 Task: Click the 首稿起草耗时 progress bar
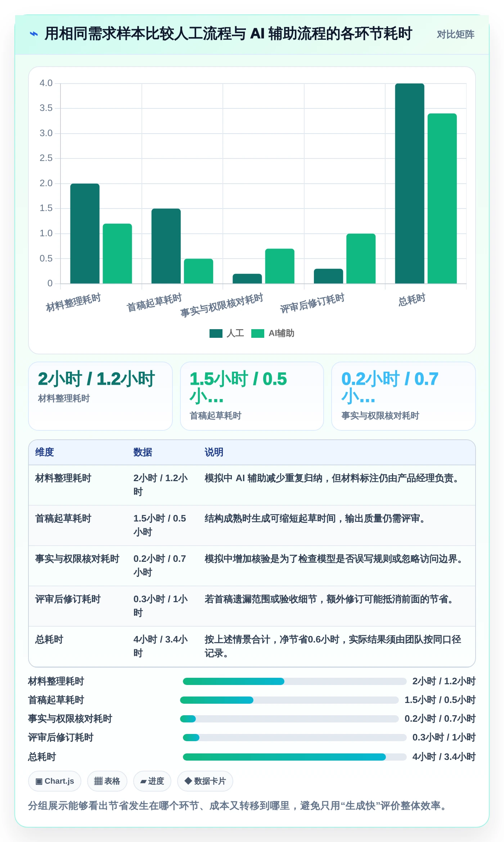289,700
